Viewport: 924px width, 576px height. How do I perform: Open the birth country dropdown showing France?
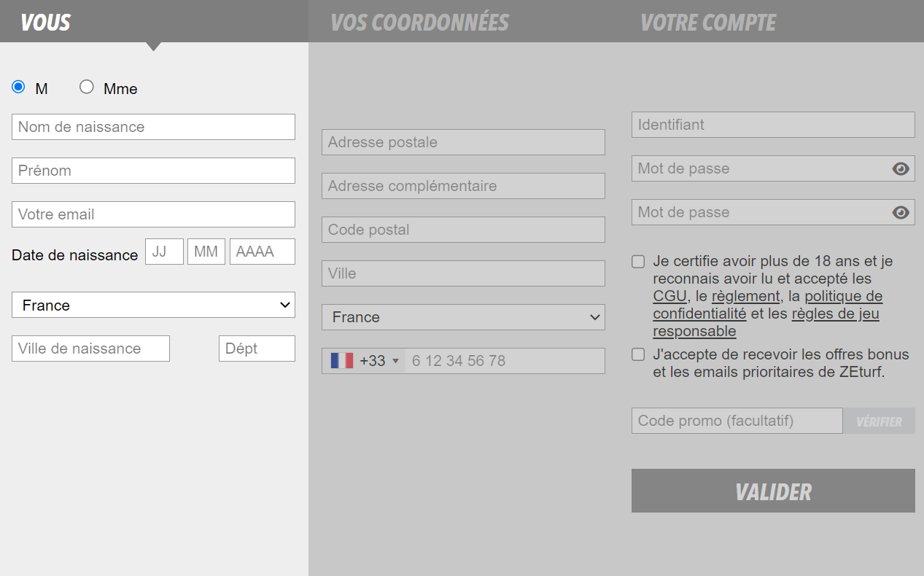153,305
